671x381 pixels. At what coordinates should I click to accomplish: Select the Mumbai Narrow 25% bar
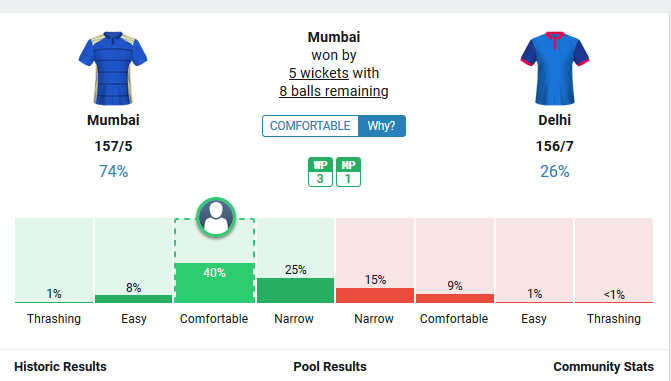coord(295,260)
